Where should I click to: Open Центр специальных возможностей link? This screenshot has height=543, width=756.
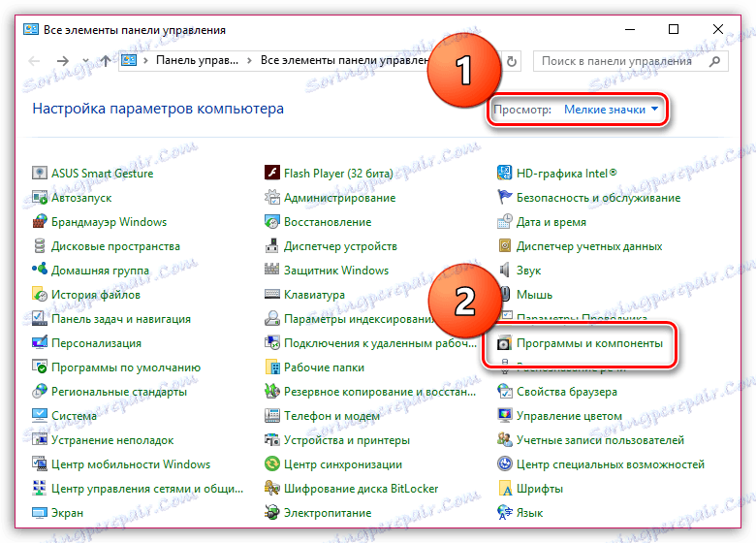(x=611, y=463)
